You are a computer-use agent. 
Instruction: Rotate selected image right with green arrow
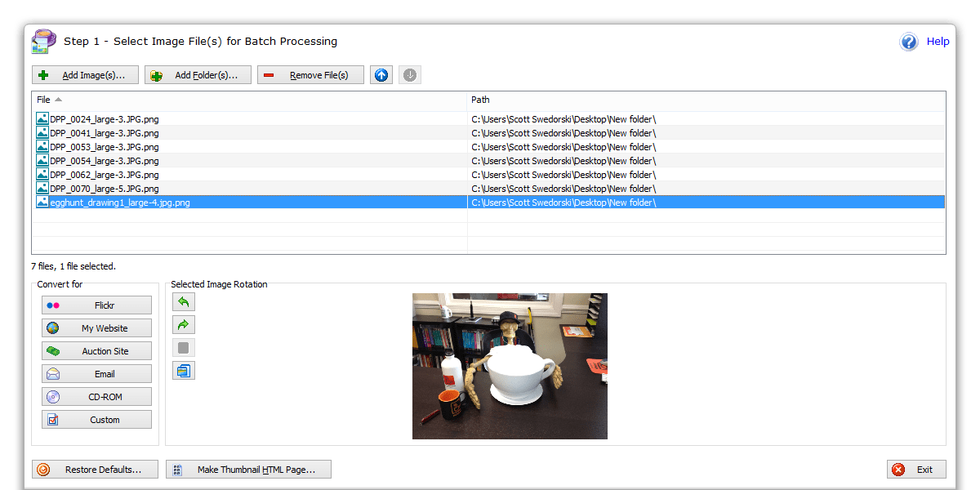click(184, 325)
